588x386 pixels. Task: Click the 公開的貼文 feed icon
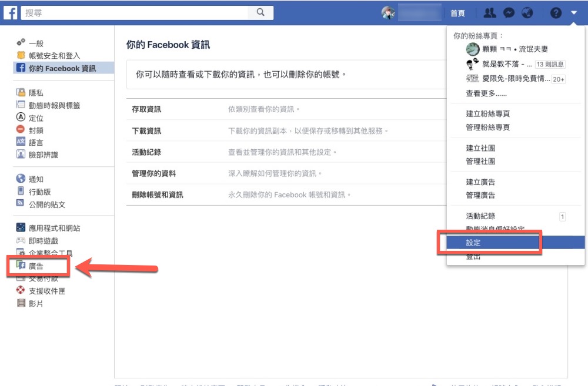(20, 203)
